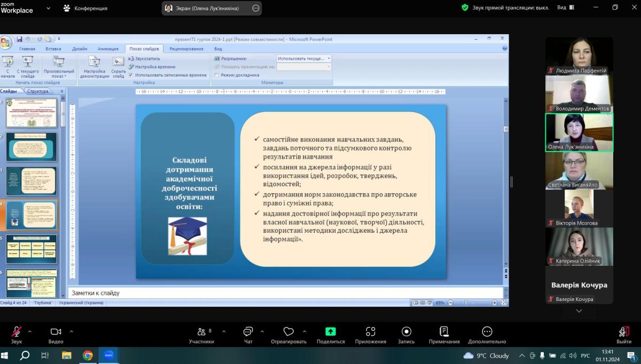This screenshot has width=641, height=364.
Task: Unmute microphone with the Звук icon
Action: (x=17, y=332)
